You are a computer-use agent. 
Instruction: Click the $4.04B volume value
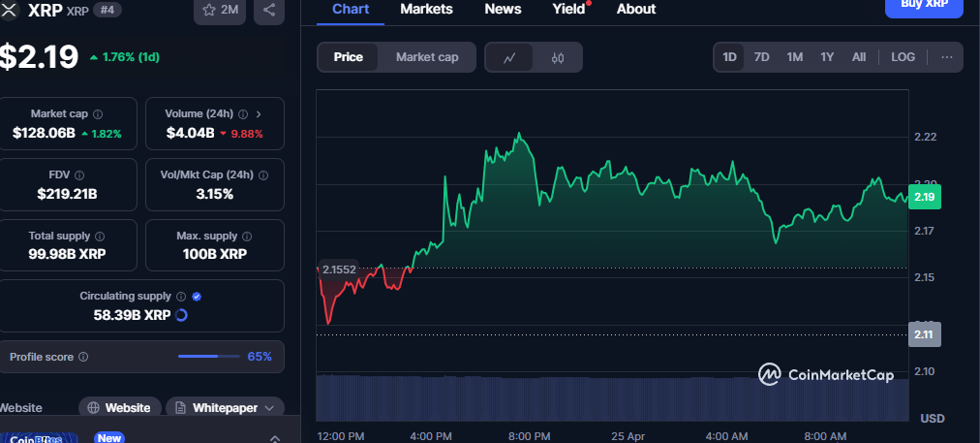190,133
